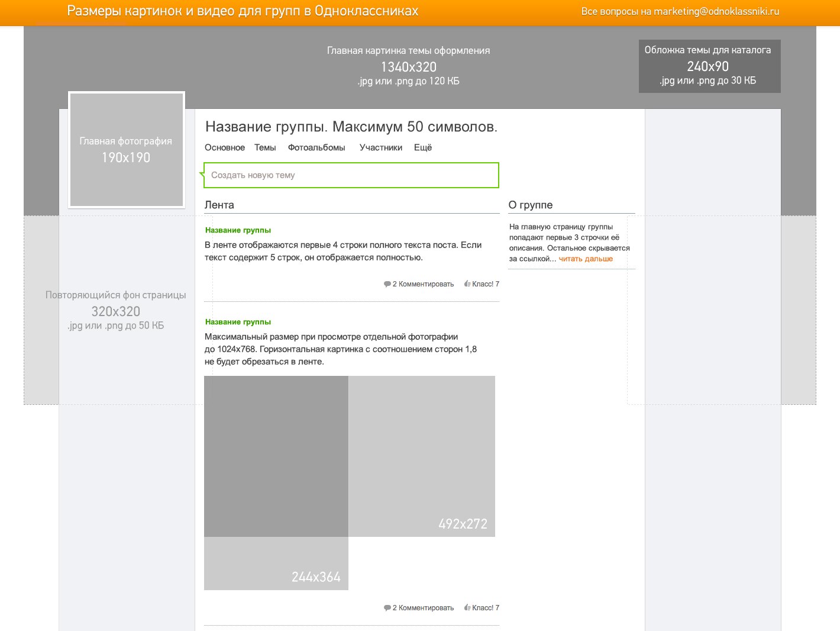Click description text На главную страницу группы
Screen dimensions: 840x631
pos(570,243)
